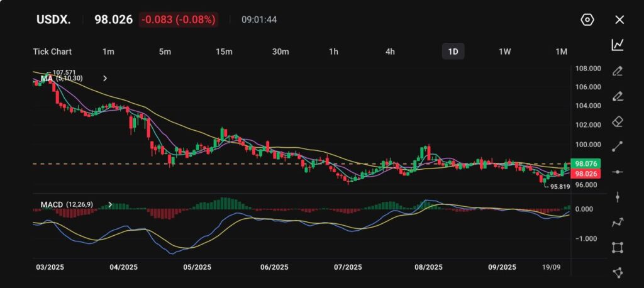This screenshot has height=288, width=644.
Task: Expand the MA (5,10,30) indicator chevron
Action: (x=105, y=79)
